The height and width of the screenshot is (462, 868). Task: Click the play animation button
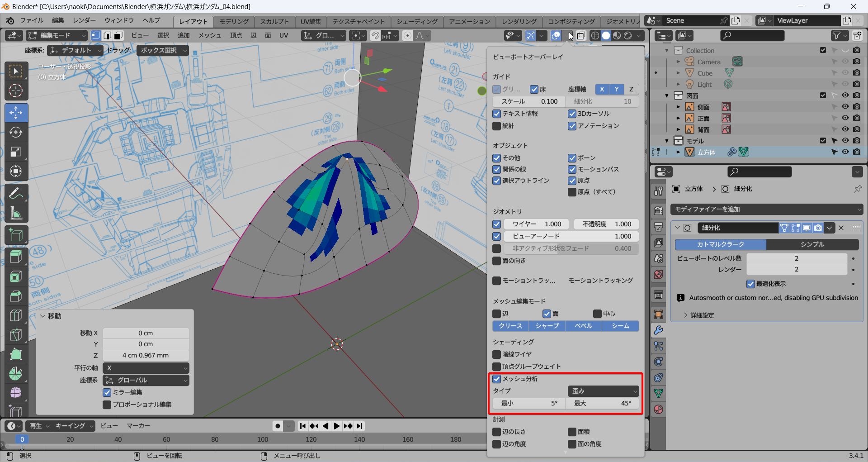337,426
